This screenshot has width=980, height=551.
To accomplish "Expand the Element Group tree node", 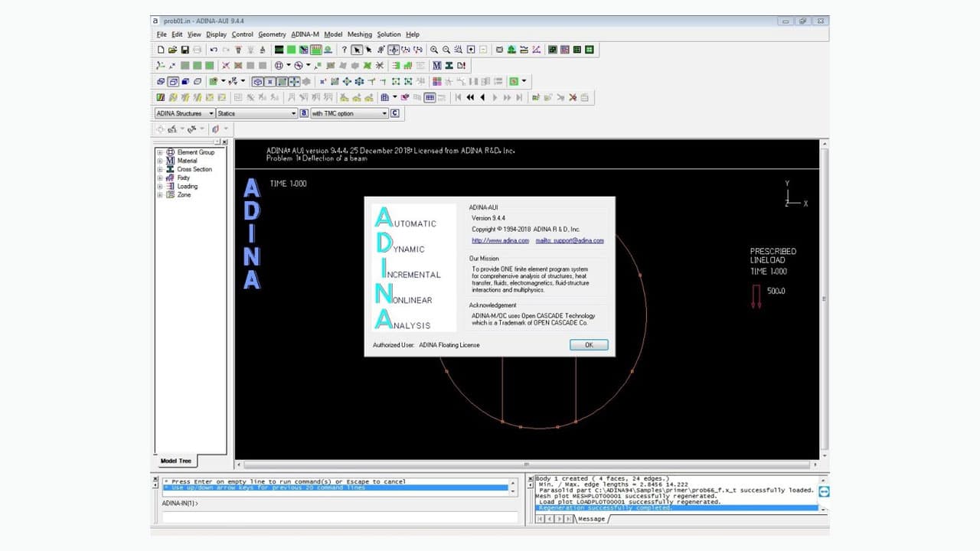I will (161, 152).
